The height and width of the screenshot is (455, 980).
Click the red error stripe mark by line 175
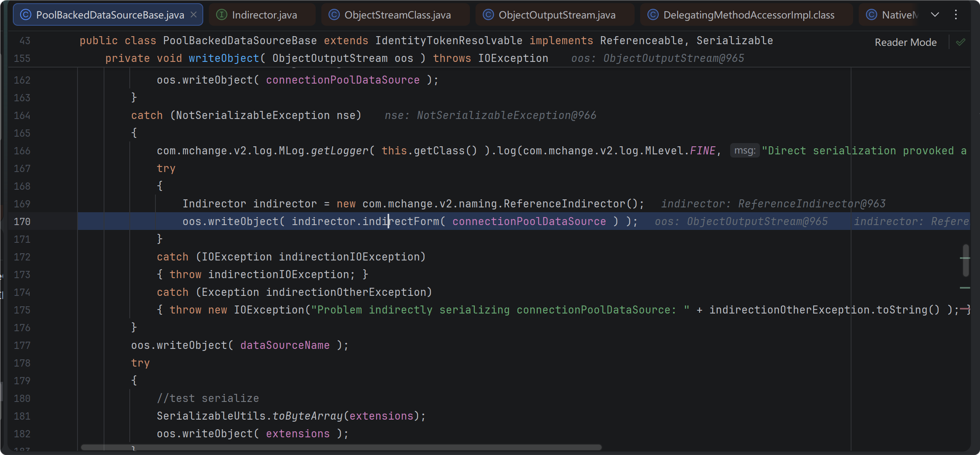click(965, 309)
